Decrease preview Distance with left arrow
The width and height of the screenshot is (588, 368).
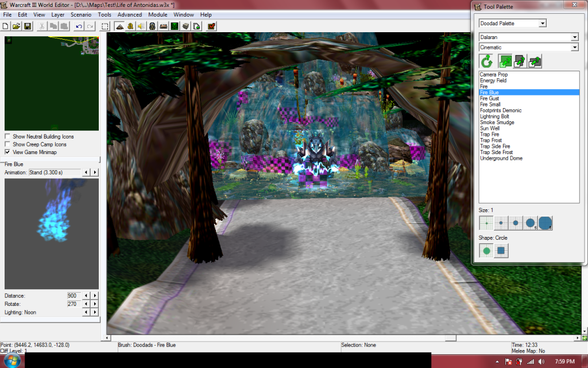pyautogui.click(x=86, y=296)
